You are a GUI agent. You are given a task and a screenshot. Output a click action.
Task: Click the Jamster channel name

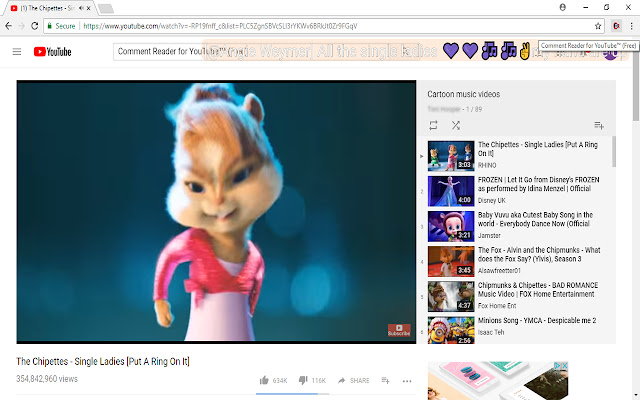pyautogui.click(x=489, y=236)
